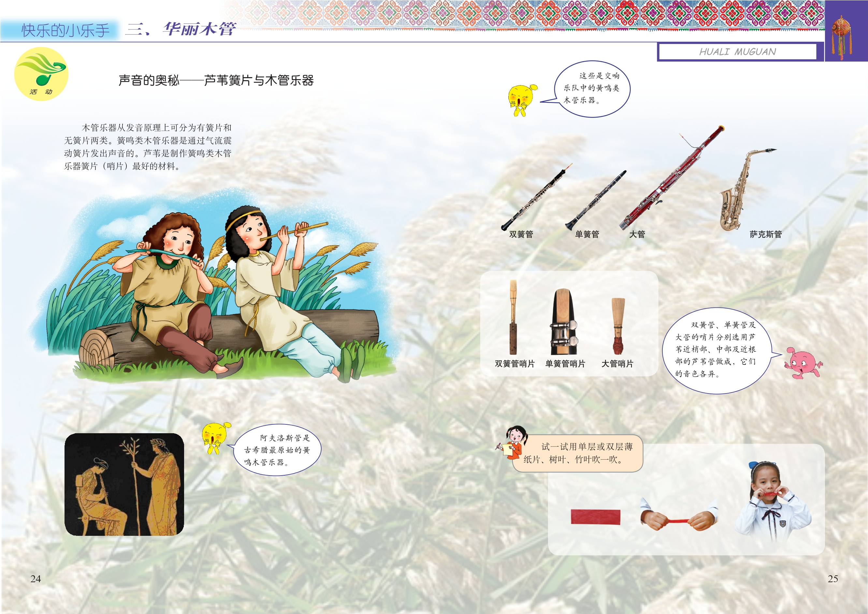Click the yellow 活动 activity logo
Image resolution: width=868 pixels, height=614 pixels.
tap(41, 74)
